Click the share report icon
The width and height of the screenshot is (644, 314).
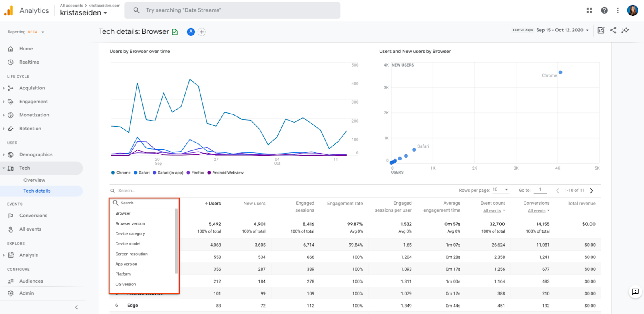(613, 30)
